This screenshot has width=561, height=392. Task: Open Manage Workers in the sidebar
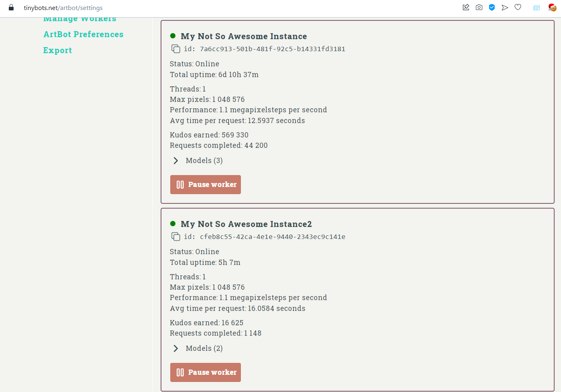tap(80, 19)
